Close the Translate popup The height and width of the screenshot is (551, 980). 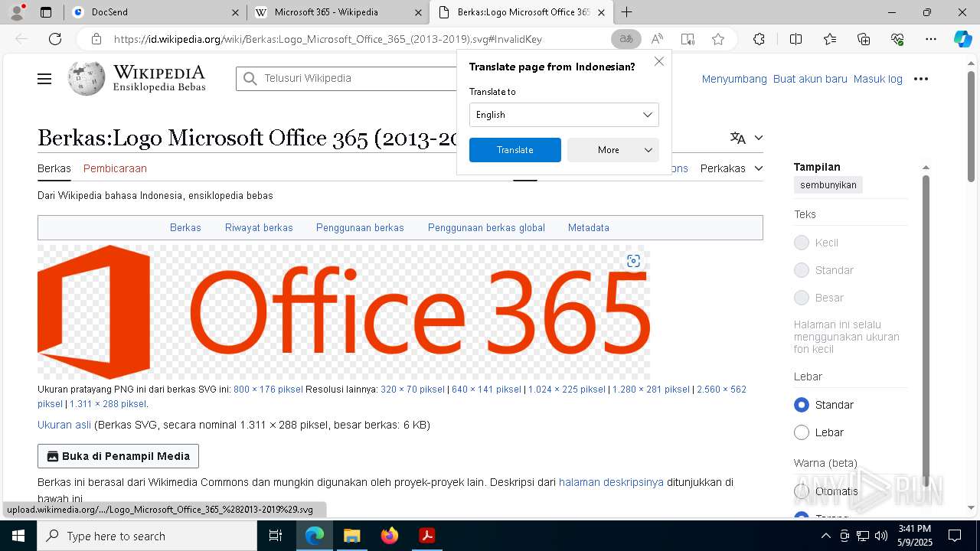pyautogui.click(x=659, y=61)
